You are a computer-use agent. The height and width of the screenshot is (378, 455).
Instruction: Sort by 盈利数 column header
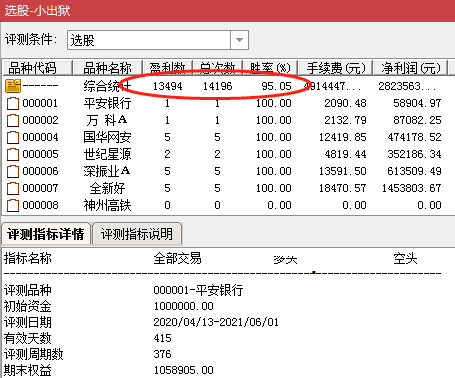(x=168, y=68)
